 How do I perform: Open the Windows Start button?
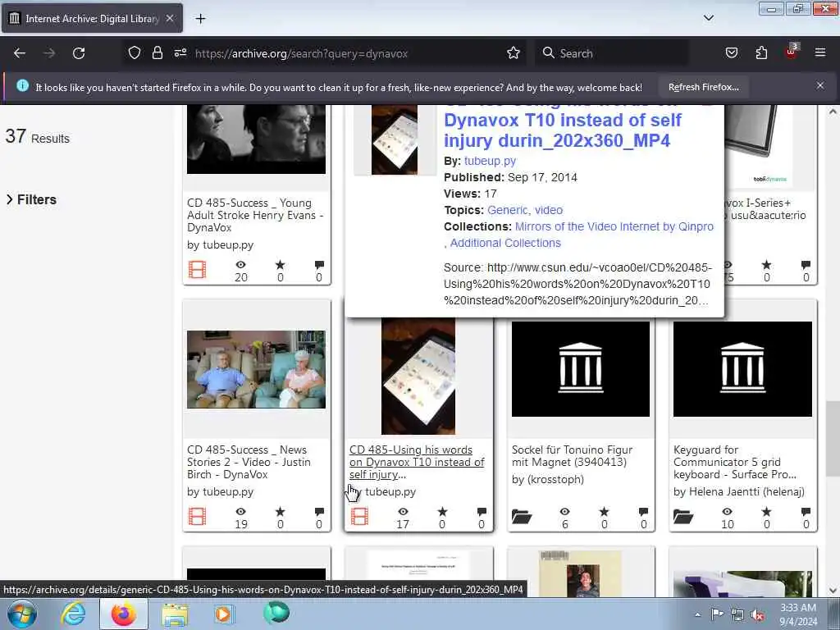[22, 614]
